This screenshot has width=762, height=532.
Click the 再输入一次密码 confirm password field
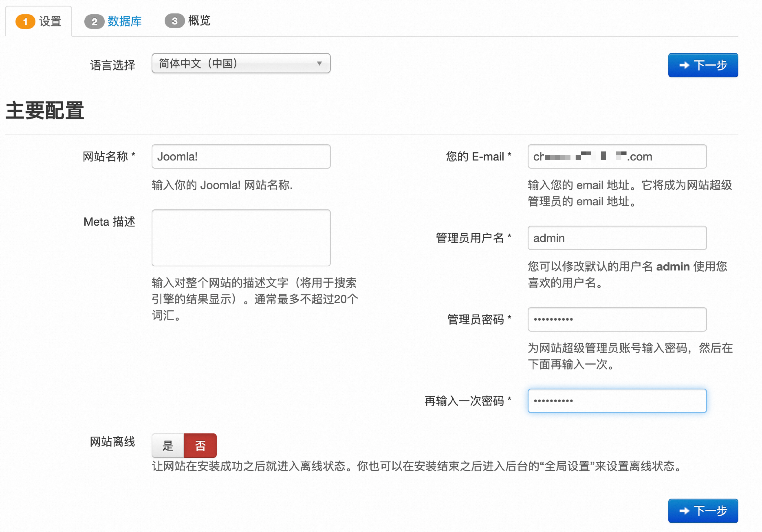[617, 401]
